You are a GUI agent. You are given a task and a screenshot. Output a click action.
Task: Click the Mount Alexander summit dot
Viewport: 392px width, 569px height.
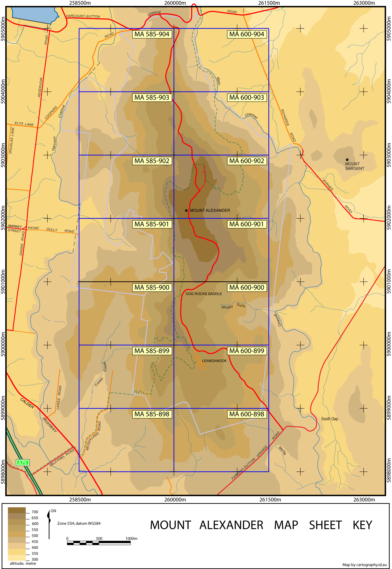tap(186, 210)
